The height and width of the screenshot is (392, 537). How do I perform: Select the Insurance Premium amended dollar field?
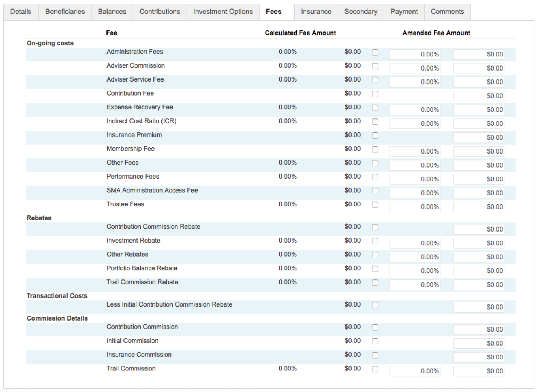(479, 138)
